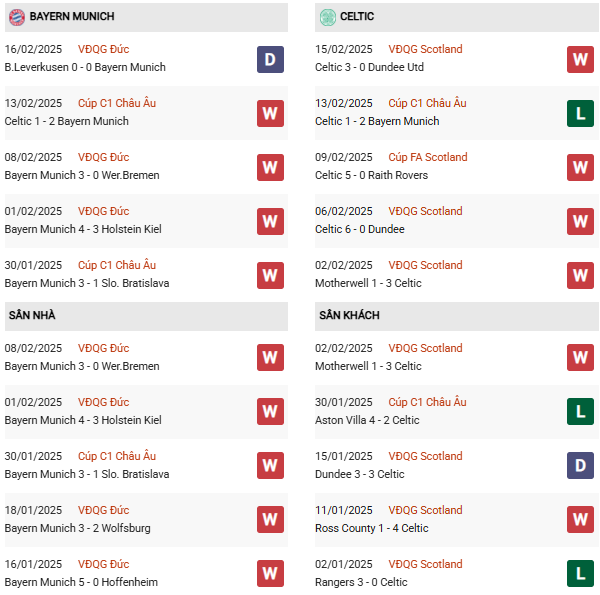Click the W badge for Celtic 6-0 Dundee
Screen dimensions: 600x595
tap(581, 221)
